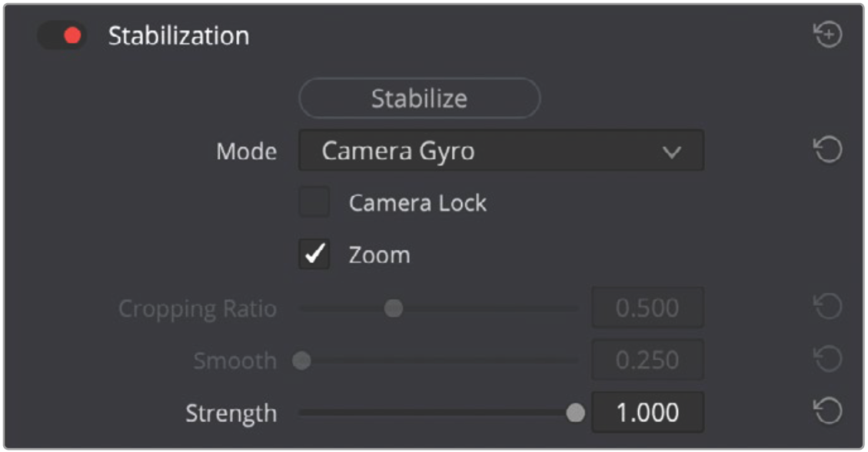
Task: Click the Strength value field showing 1.000
Action: 647,413
